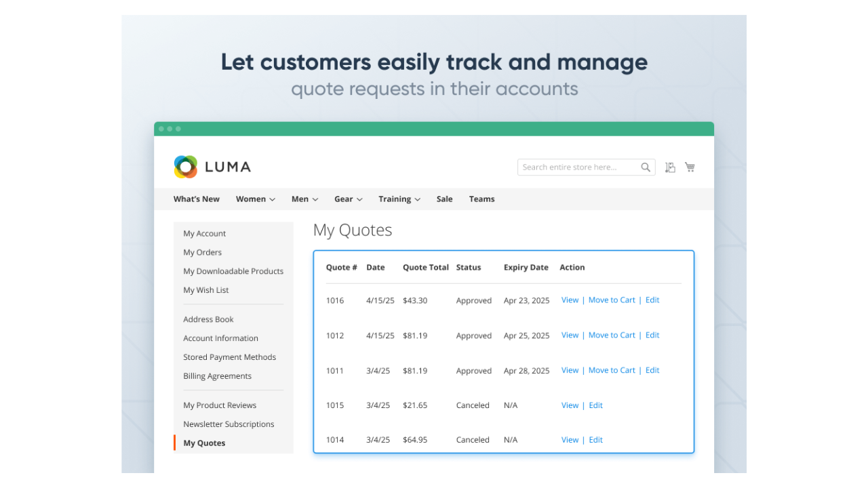The image size is (868, 488).
Task: Open the shopping cart icon
Action: click(x=690, y=167)
